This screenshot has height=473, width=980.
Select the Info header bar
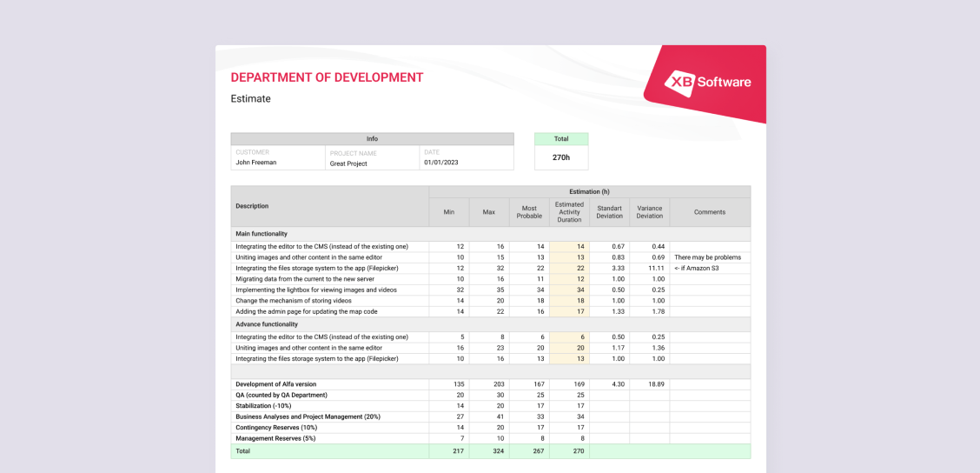(372, 139)
